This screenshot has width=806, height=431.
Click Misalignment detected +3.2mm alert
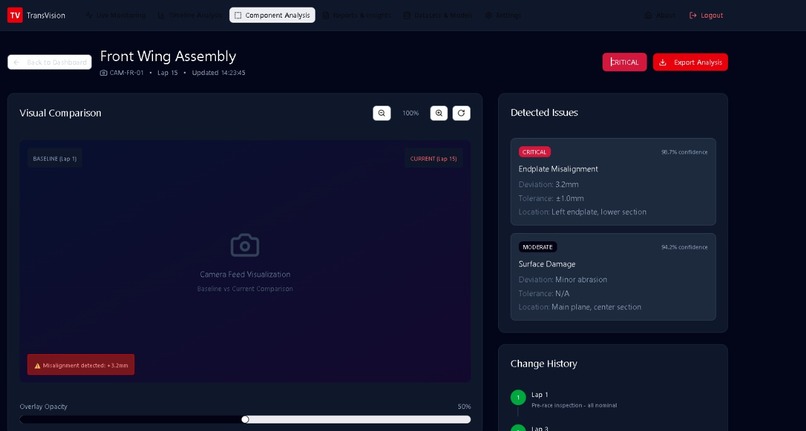81,365
